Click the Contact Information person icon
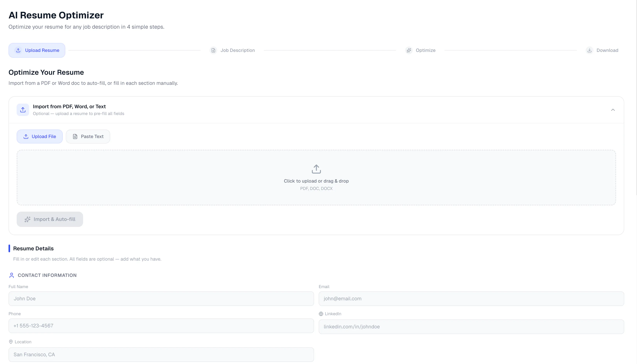 point(11,275)
